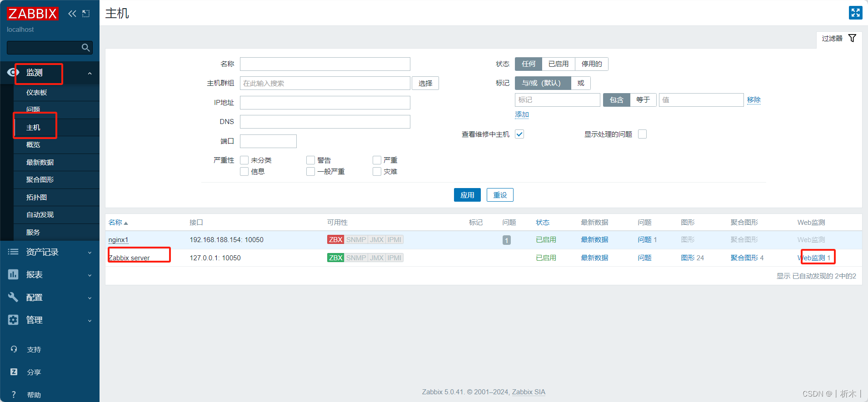The width and height of the screenshot is (868, 402).
Task: Open Screens 4 link for Zabbix server
Action: tap(747, 258)
